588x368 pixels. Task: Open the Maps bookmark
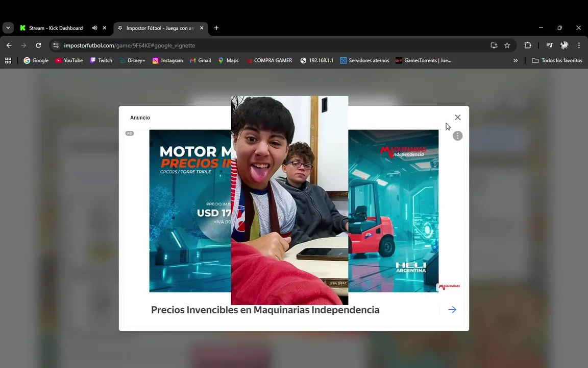point(228,60)
